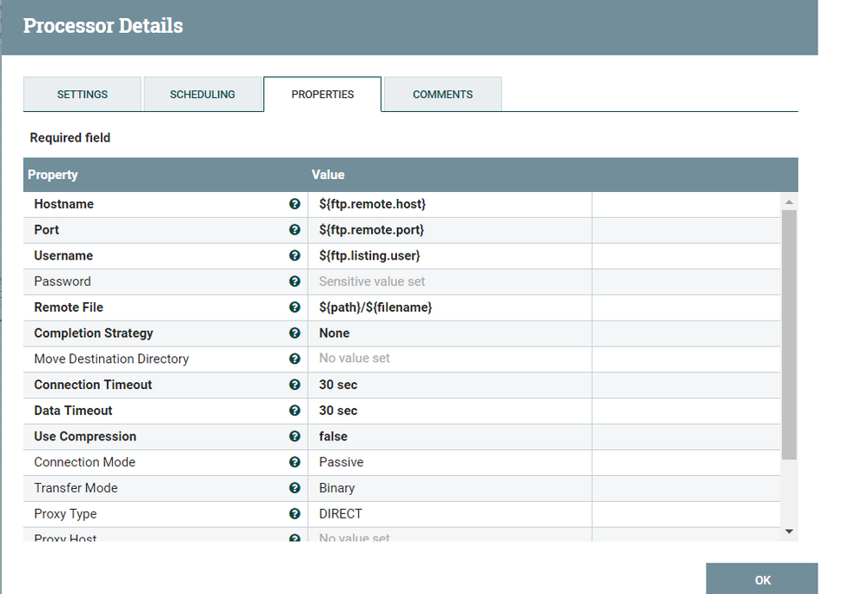Viewport: 868px width, 594px height.
Task: Select the Port property name
Action: click(x=47, y=229)
